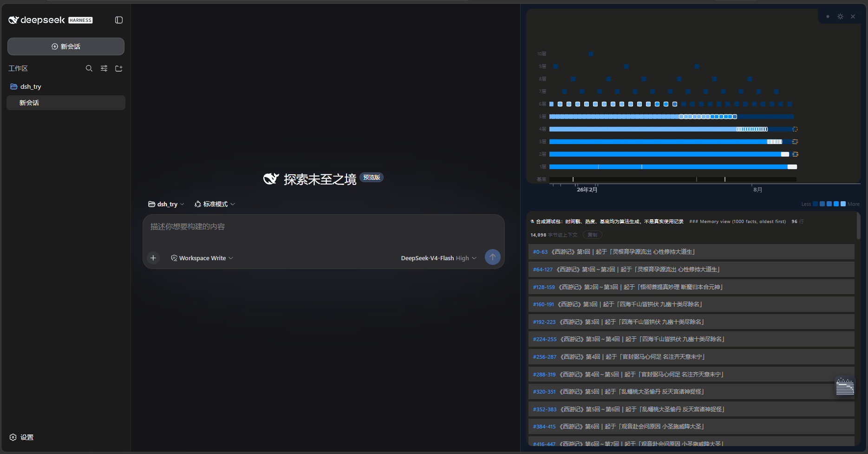
Task: Click the 工作区 section label
Action: 18,68
